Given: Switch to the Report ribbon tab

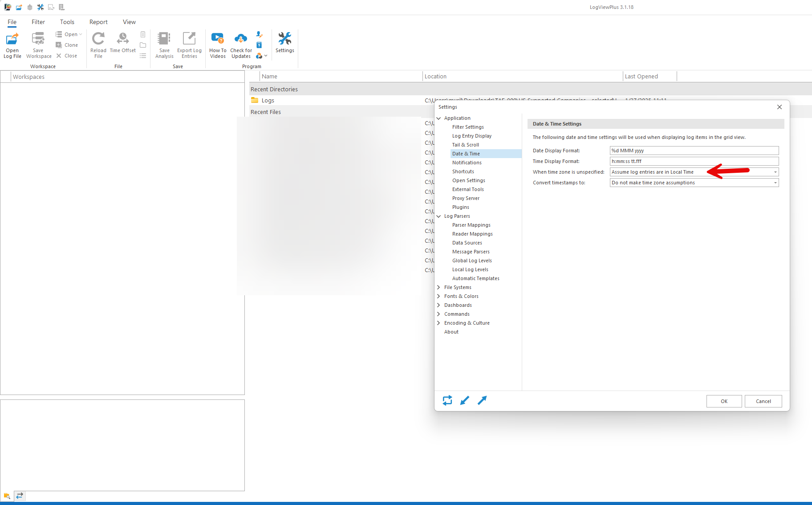Looking at the screenshot, I should pos(98,22).
